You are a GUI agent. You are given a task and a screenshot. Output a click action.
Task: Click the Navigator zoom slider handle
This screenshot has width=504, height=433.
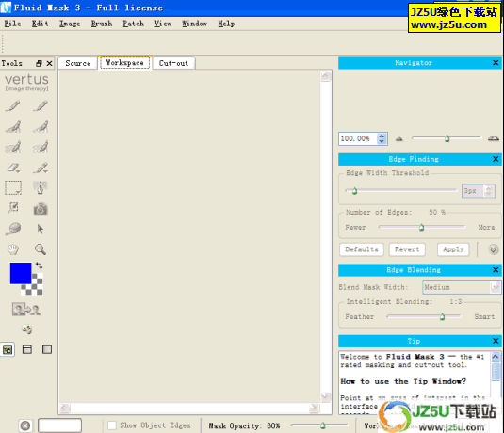pos(447,138)
